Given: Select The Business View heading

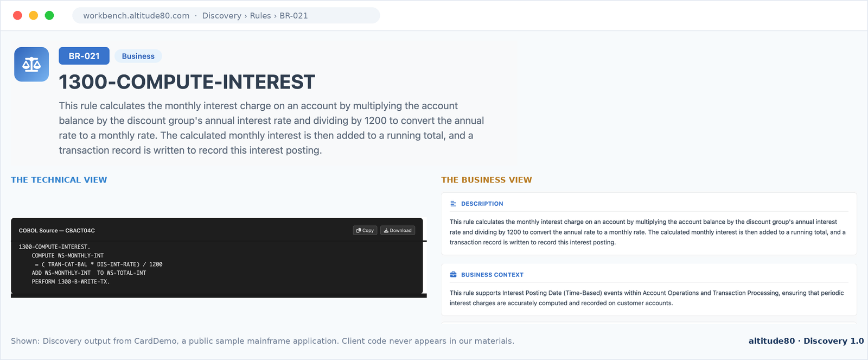Looking at the screenshot, I should tap(487, 180).
